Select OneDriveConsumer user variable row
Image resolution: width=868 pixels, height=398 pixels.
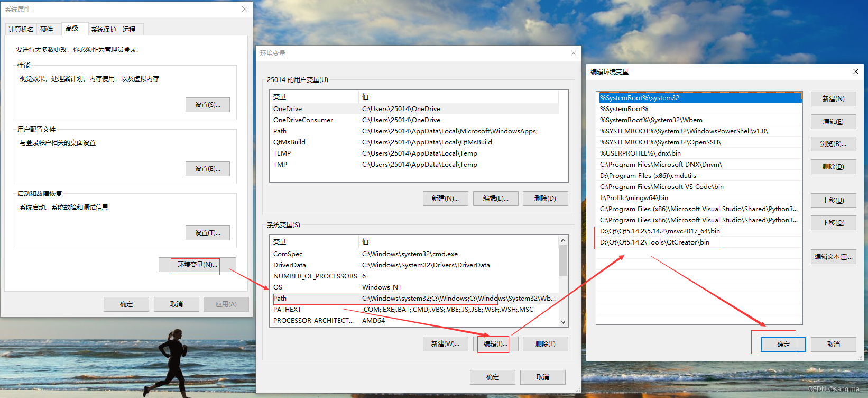414,120
